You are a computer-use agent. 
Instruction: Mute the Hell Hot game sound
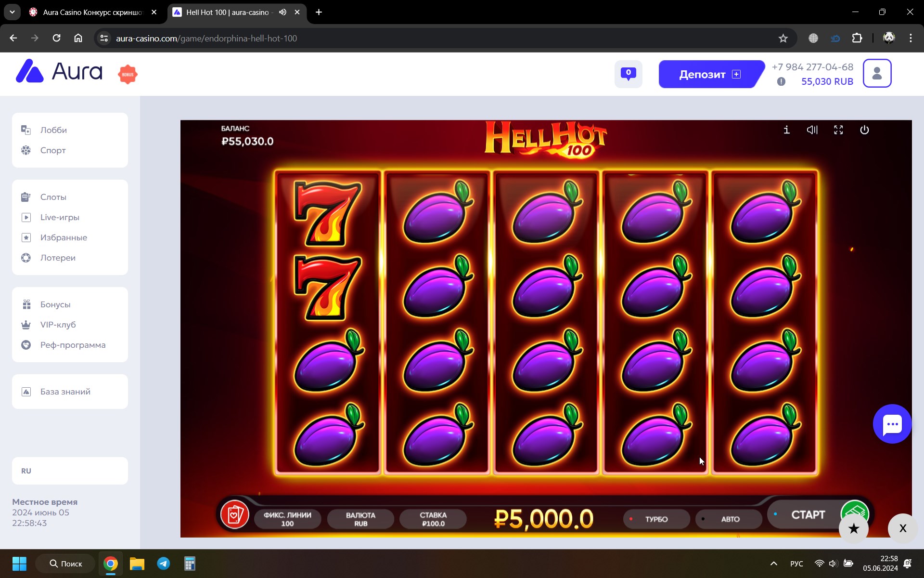[x=812, y=130]
